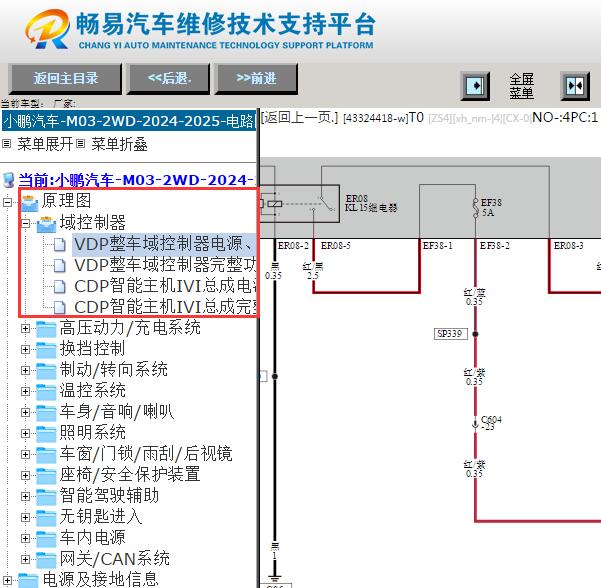601x588 pixels.
Task: Click the ER08-3 terminal label
Action: pos(569,246)
